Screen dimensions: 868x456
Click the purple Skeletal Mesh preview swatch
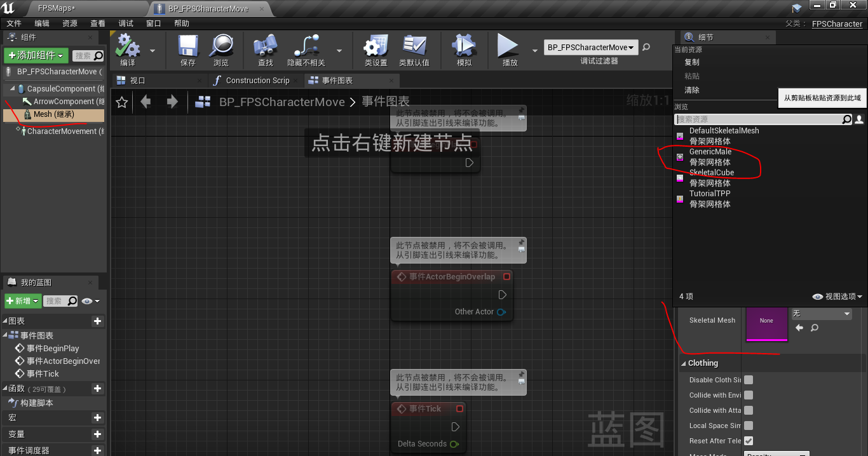tap(766, 325)
